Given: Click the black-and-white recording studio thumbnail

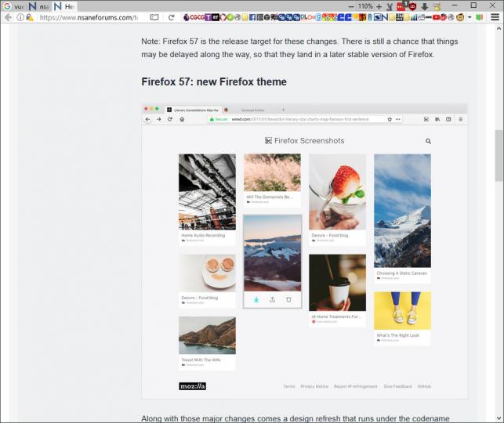Looking at the screenshot, I should [x=207, y=192].
